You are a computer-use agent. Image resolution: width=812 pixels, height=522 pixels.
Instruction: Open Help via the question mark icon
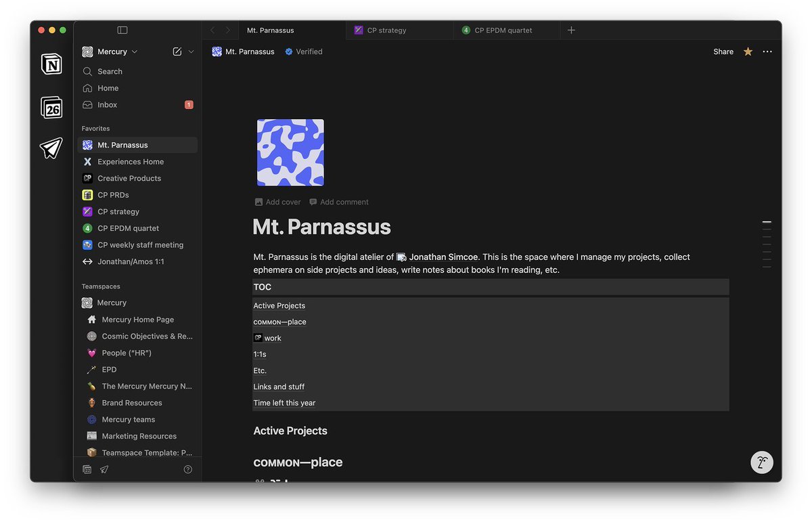point(187,469)
